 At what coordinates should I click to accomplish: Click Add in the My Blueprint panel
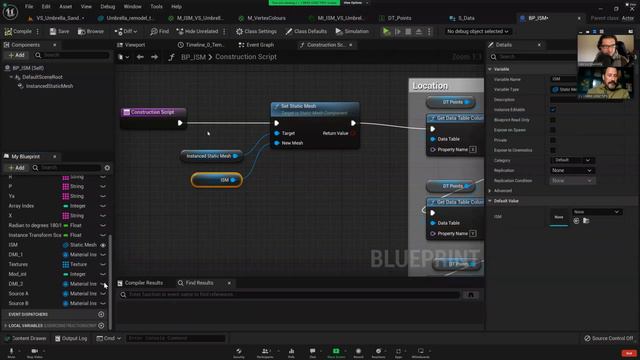coord(16,168)
